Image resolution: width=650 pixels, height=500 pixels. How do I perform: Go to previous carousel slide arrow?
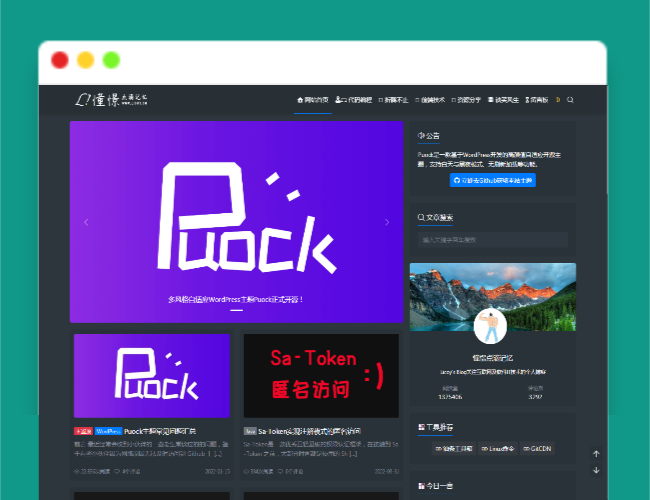point(86,222)
